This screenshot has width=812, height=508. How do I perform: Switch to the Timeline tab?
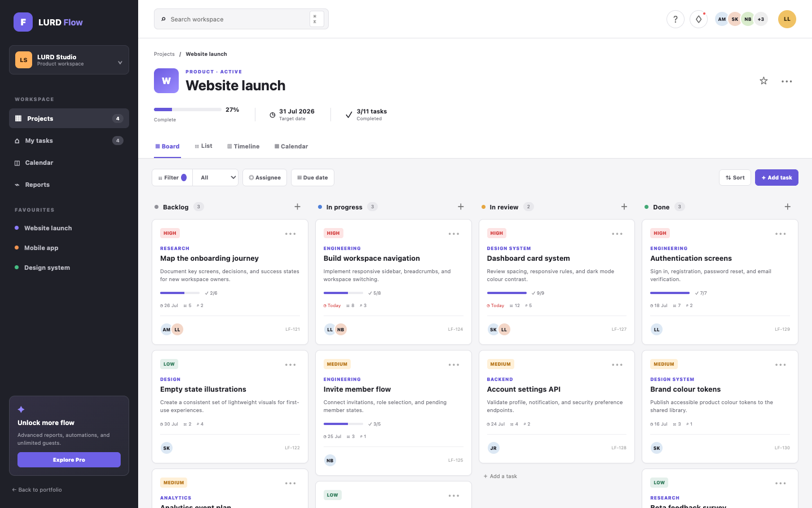244,146
